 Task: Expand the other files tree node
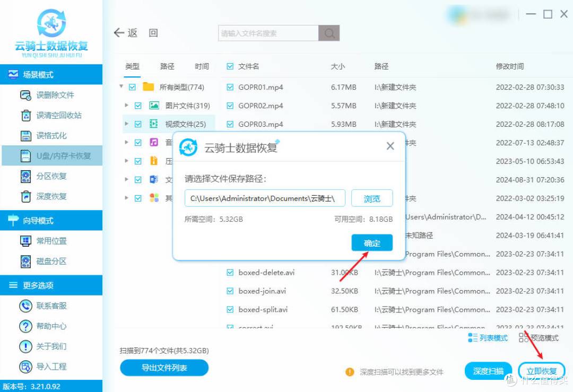(126, 198)
